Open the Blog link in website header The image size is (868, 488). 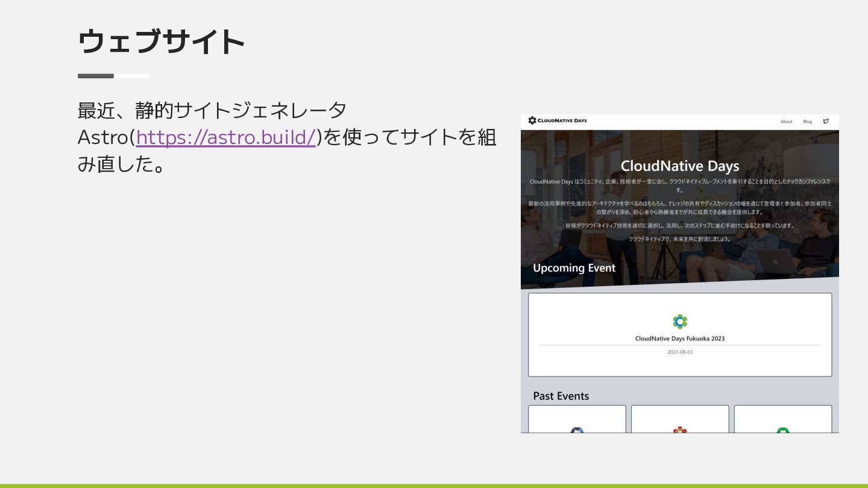click(808, 122)
